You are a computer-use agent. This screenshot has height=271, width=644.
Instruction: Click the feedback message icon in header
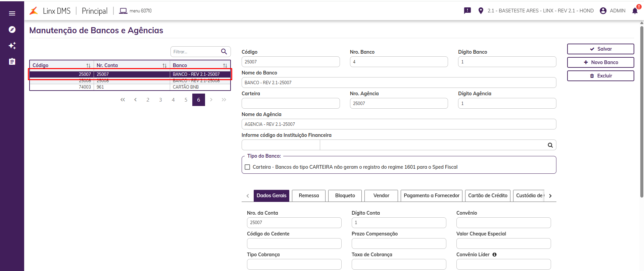point(467,11)
